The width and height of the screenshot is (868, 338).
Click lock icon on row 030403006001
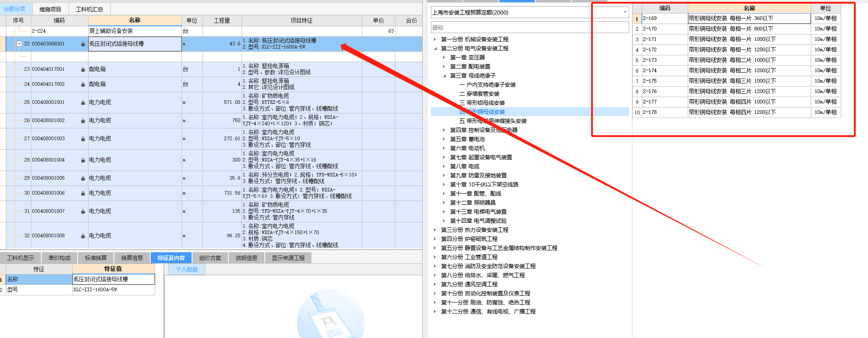pyautogui.click(x=83, y=44)
